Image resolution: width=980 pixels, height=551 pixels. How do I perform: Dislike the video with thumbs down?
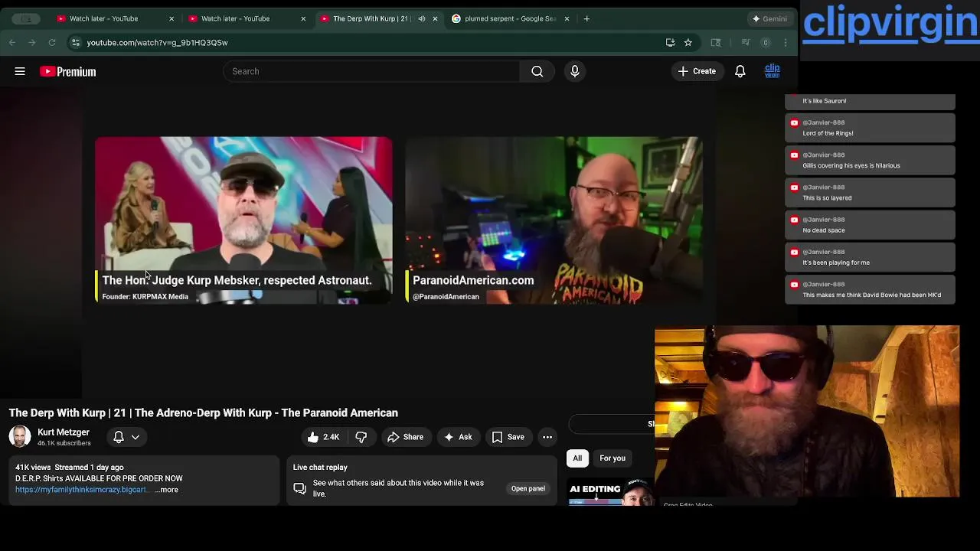tap(361, 437)
